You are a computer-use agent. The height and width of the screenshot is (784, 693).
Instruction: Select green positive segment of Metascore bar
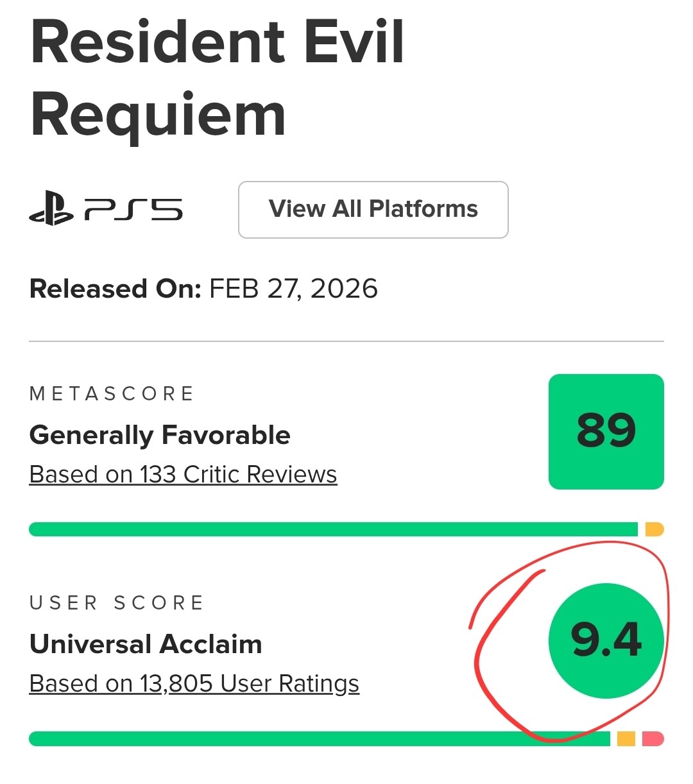tap(332, 529)
